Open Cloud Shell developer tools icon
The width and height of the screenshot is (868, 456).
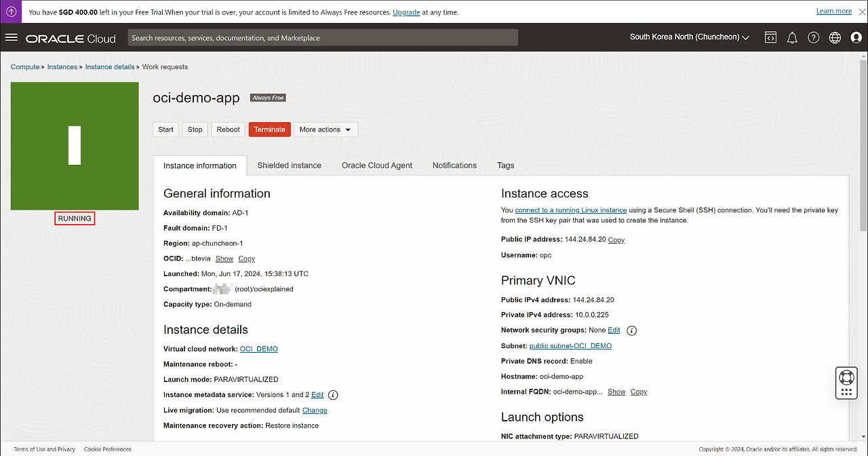tap(770, 37)
